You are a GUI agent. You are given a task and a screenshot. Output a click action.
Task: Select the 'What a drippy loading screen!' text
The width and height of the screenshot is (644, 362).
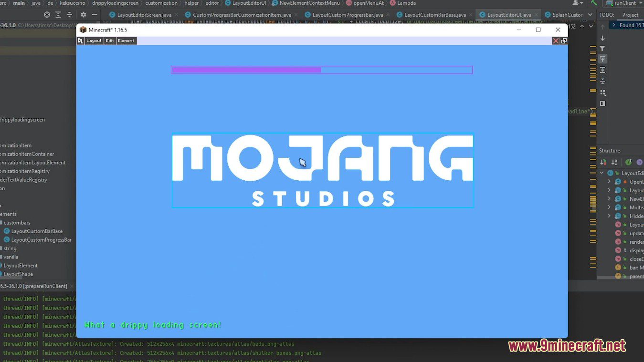click(153, 325)
